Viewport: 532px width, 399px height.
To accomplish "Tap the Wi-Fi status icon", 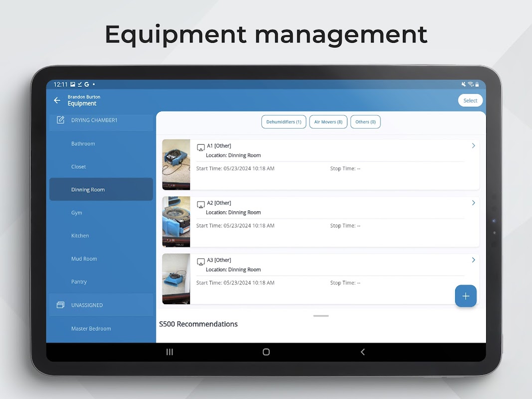I will pyautogui.click(x=471, y=84).
